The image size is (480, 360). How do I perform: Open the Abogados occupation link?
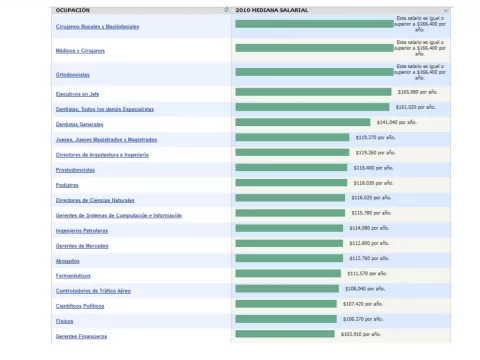(x=68, y=261)
